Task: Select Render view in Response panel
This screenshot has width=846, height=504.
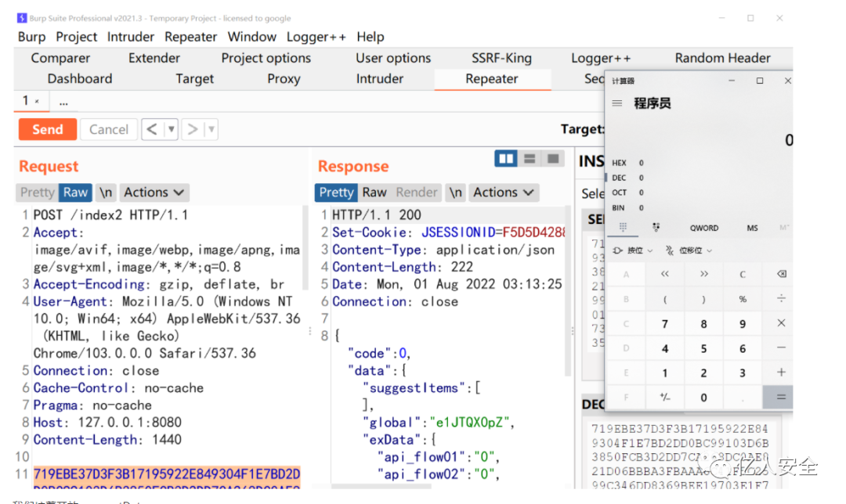Action: click(x=416, y=193)
